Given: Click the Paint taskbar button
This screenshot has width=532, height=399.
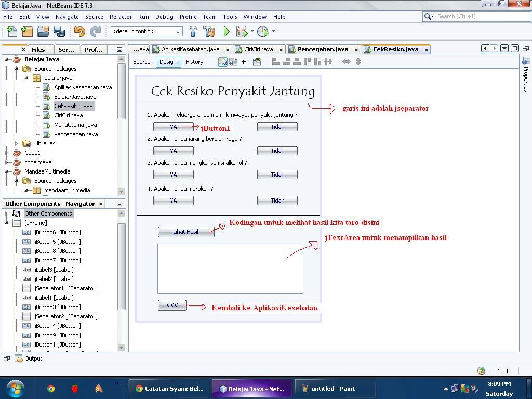Looking at the screenshot, I should [x=335, y=389].
